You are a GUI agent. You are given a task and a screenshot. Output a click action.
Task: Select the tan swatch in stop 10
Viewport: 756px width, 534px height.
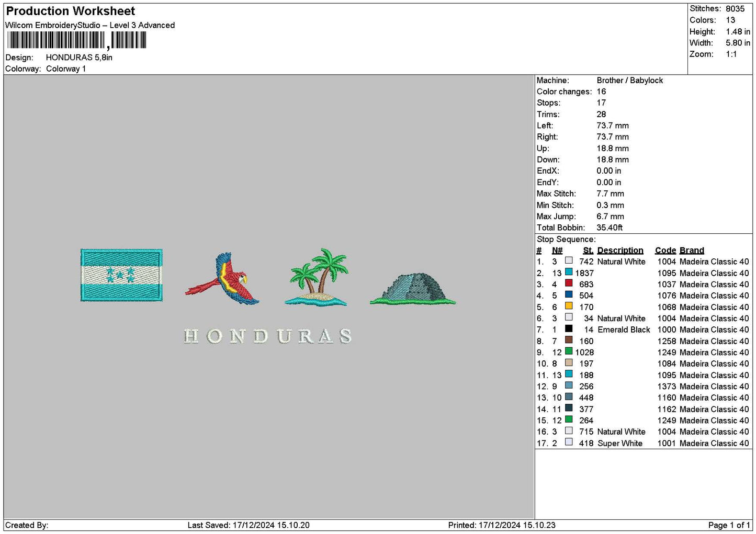pyautogui.click(x=569, y=362)
